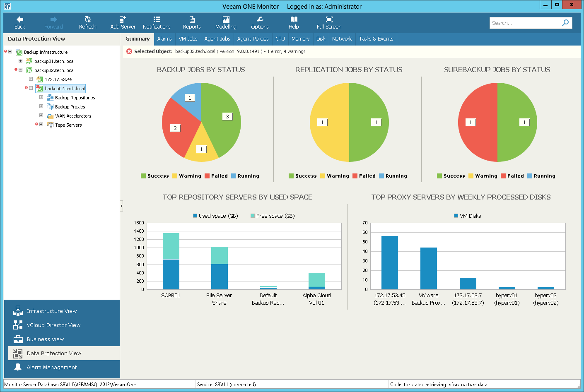Collapse the parent backup02.tech.local node above 172.17.53.46

(x=20, y=70)
